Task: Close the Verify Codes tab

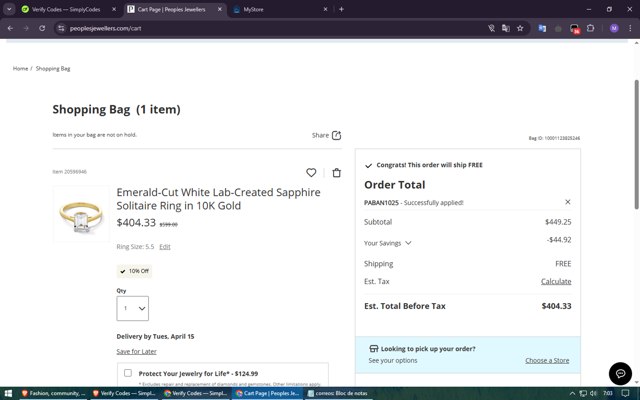Action: click(114, 9)
